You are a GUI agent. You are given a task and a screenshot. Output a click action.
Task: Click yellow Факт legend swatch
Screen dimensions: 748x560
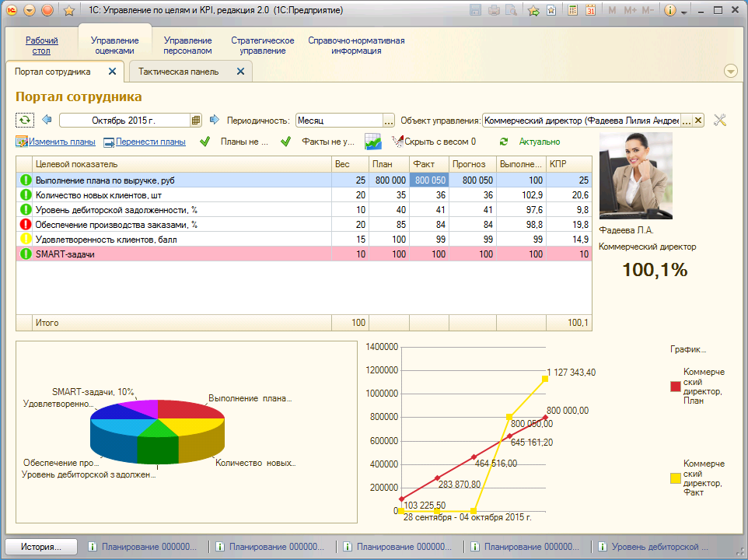(x=676, y=478)
